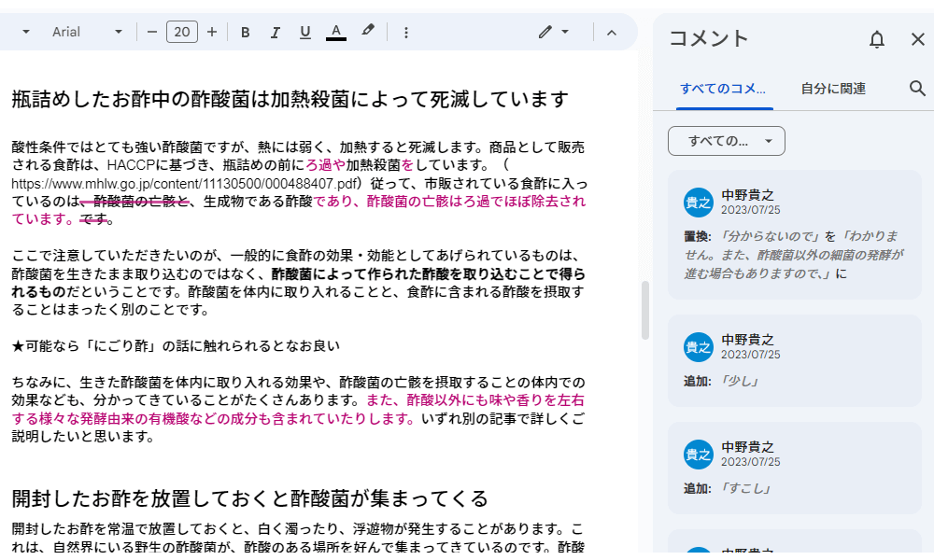Click the font size input field showing 20
This screenshot has height=560, width=934.
(x=182, y=31)
